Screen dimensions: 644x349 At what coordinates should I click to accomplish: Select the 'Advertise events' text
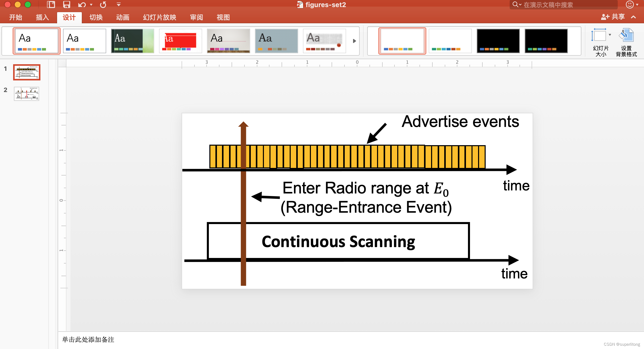point(460,122)
